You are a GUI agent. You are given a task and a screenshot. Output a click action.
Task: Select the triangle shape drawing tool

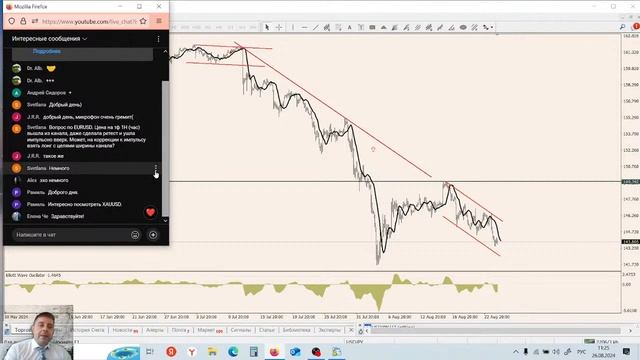[x=384, y=27]
